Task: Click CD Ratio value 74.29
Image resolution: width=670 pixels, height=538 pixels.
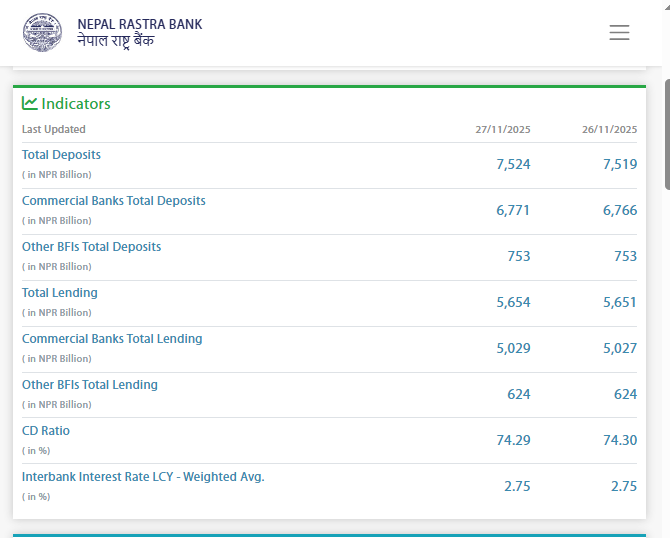Action: pos(513,440)
